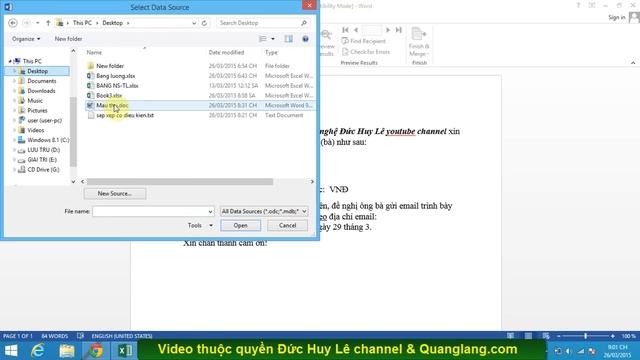Refresh the Desktop folder listing
640x360 pixels.
point(204,23)
